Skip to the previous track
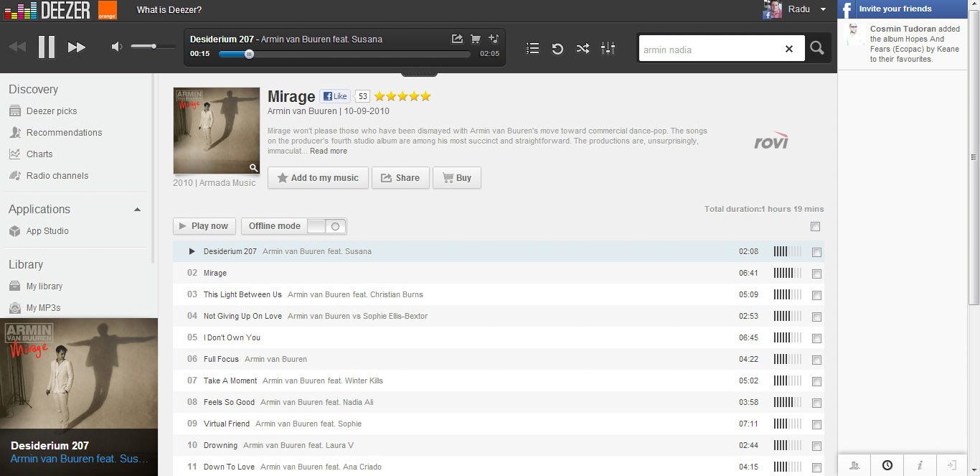 point(17,47)
